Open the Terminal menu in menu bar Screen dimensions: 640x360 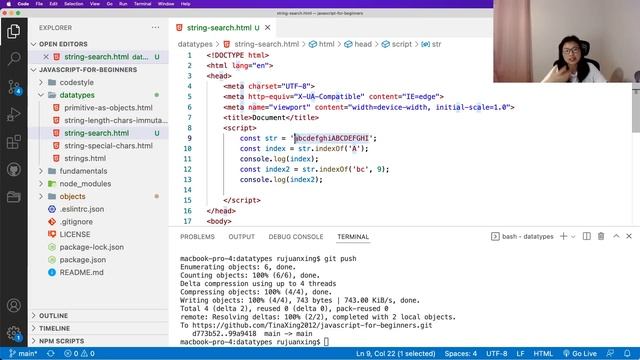142,4
